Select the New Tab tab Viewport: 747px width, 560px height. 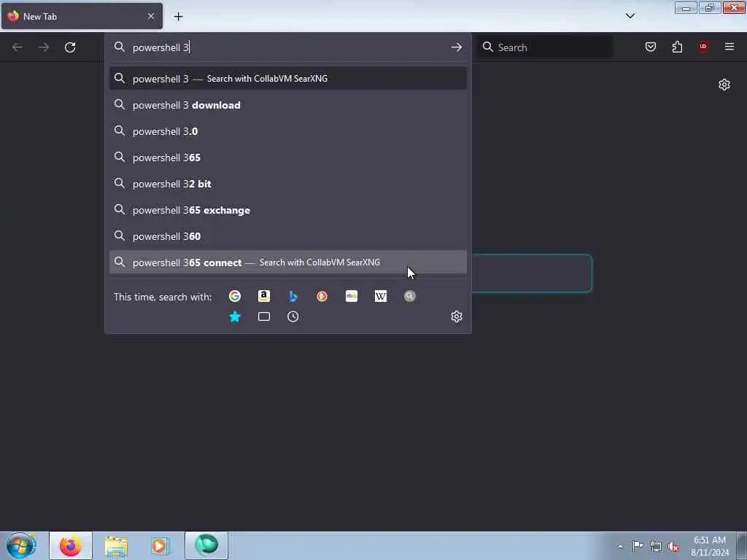coord(82,16)
